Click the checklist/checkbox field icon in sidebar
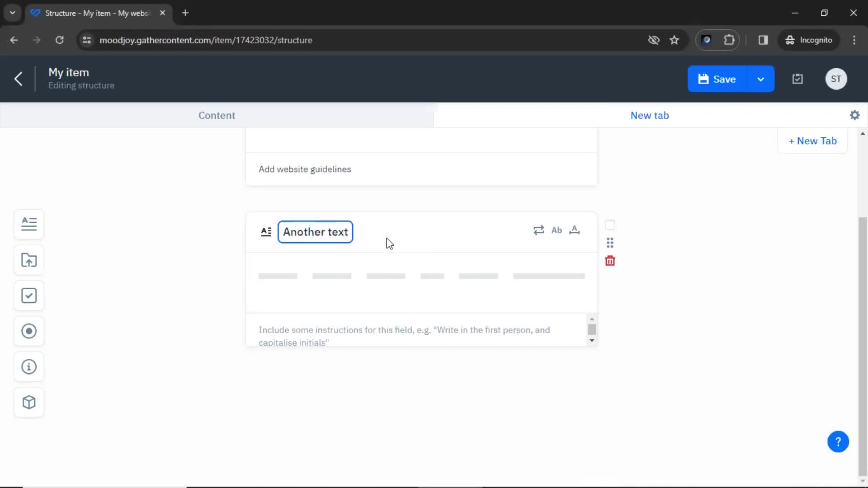Screen dimensions: 868x488 click(28, 296)
